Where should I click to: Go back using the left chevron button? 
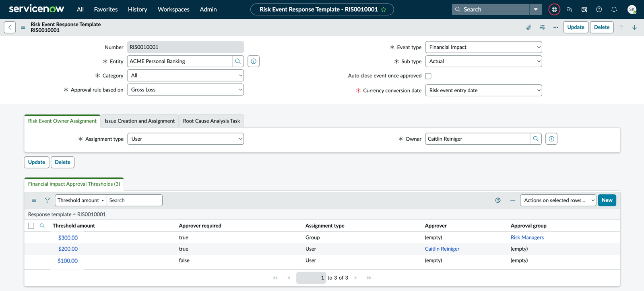[10, 27]
